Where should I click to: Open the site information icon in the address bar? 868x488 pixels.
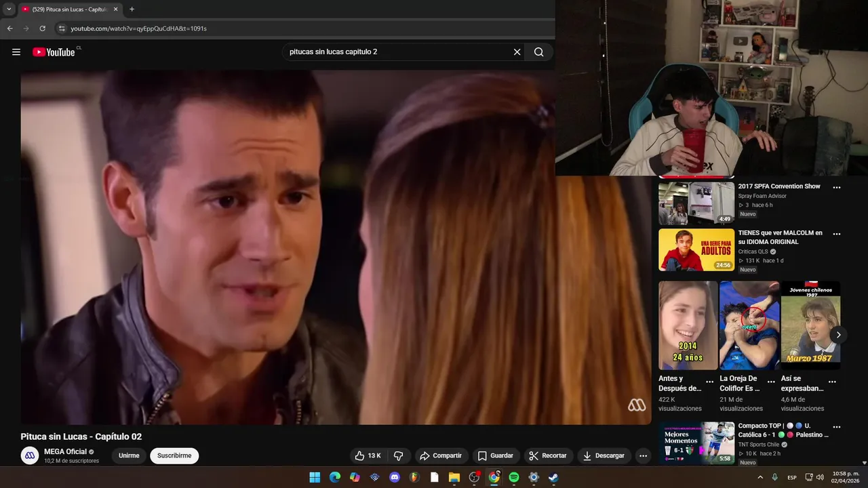coord(61,28)
